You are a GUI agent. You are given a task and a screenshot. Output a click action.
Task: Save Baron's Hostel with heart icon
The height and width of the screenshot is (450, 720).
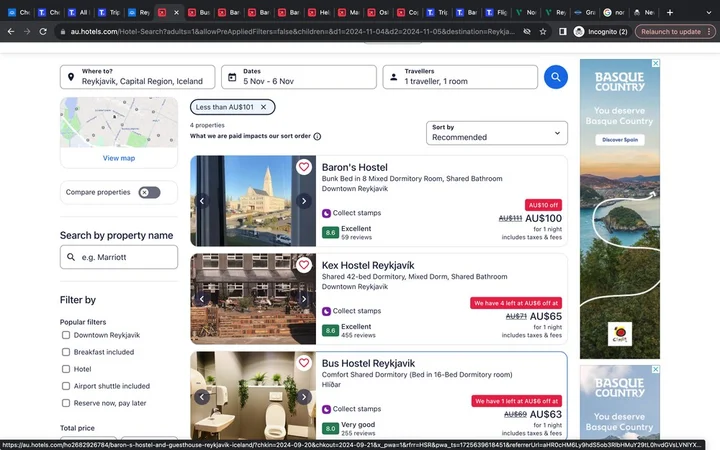point(304,168)
